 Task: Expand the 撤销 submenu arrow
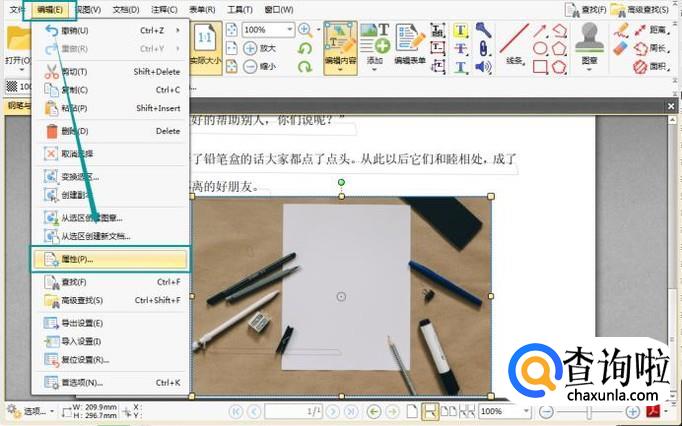point(178,30)
